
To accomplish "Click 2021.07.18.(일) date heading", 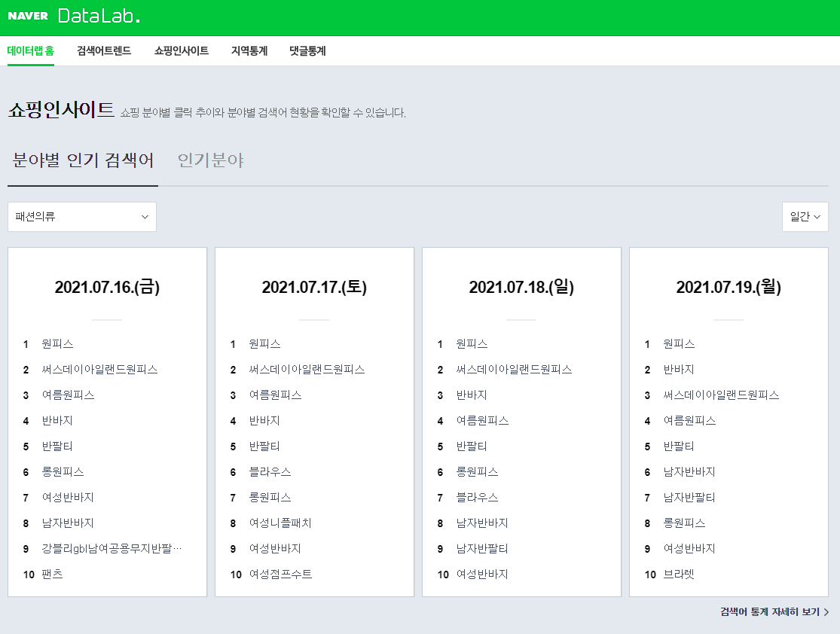I will click(522, 287).
